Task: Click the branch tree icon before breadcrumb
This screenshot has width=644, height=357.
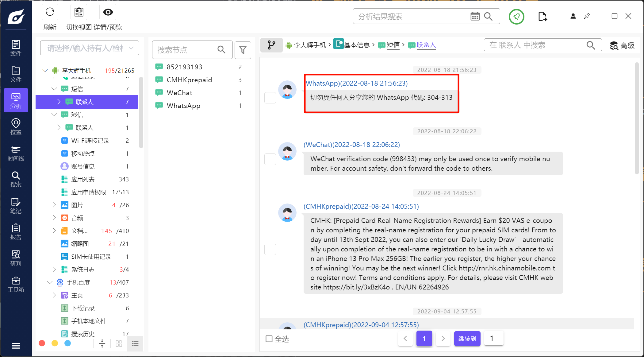Action: [271, 45]
